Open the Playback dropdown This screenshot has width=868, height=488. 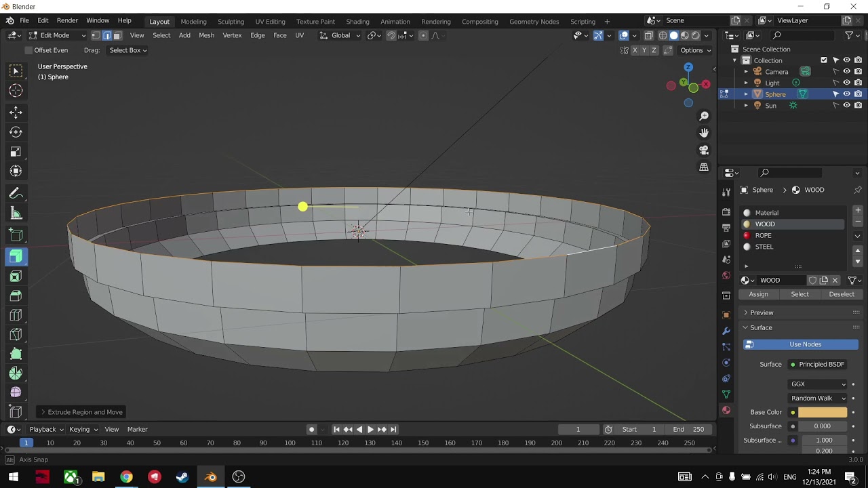pyautogui.click(x=46, y=429)
